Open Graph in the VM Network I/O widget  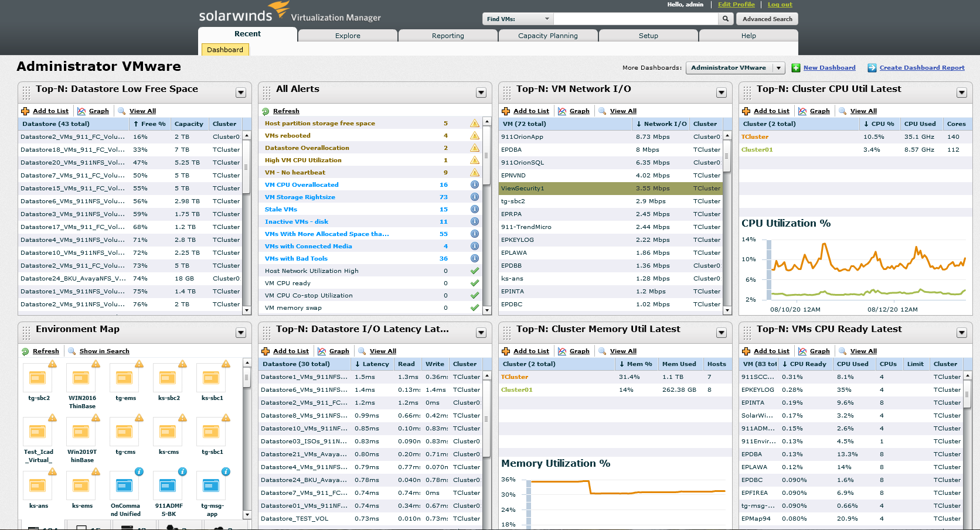(x=579, y=111)
